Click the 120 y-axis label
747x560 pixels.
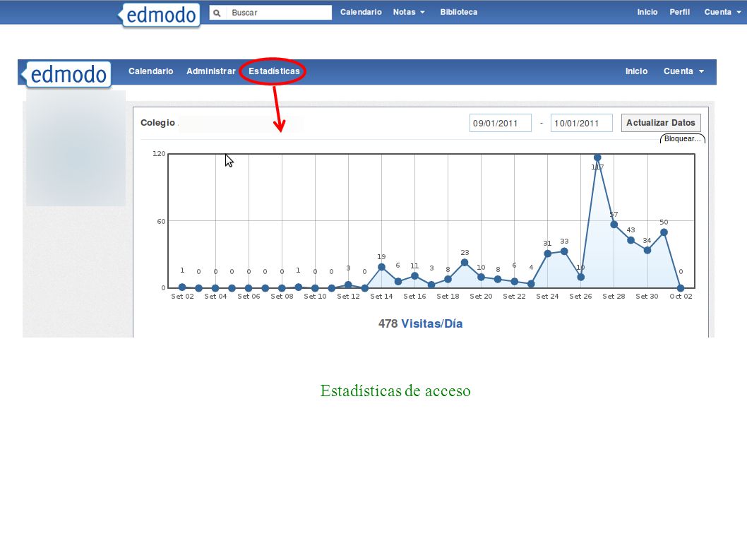159,153
